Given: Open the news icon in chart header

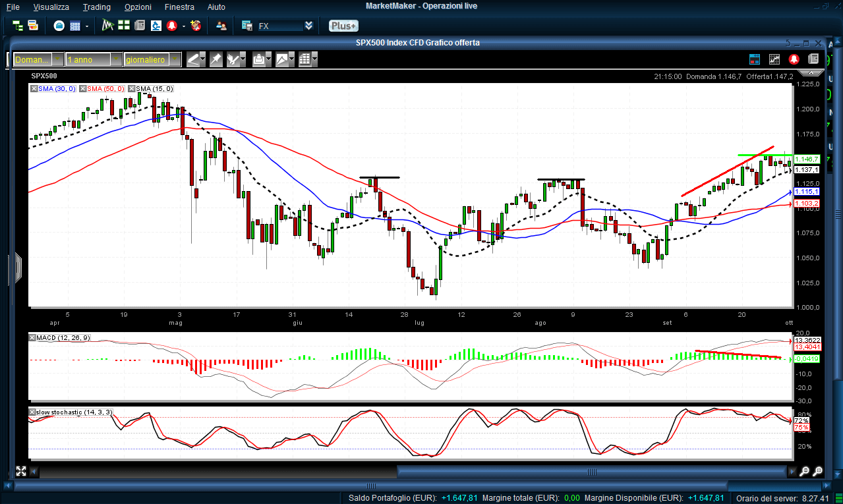Looking at the screenshot, I should point(813,59).
